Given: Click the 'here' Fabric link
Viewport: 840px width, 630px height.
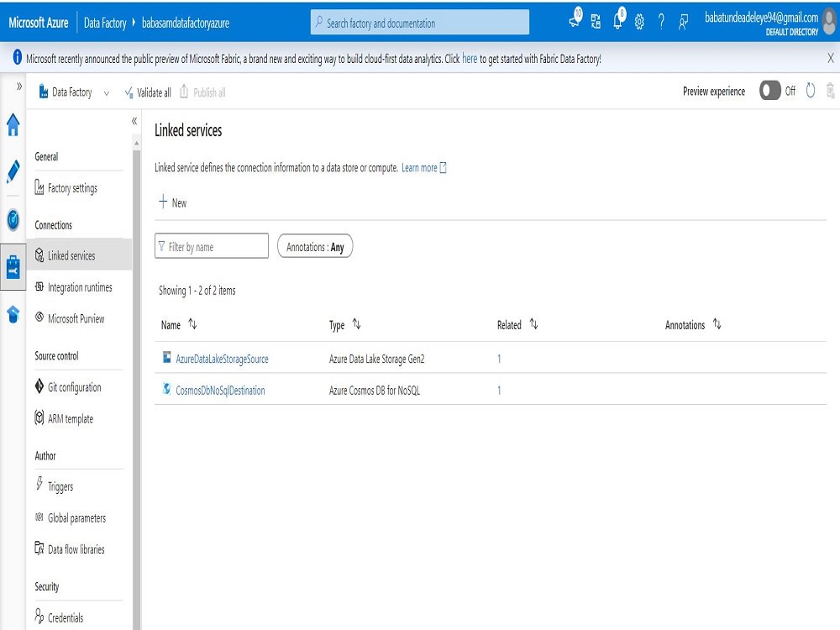Looking at the screenshot, I should (x=470, y=59).
